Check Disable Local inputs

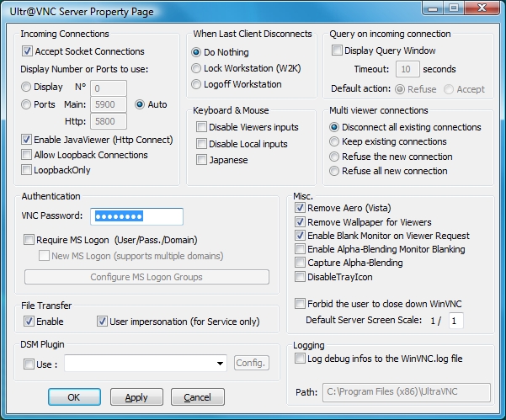tap(201, 143)
